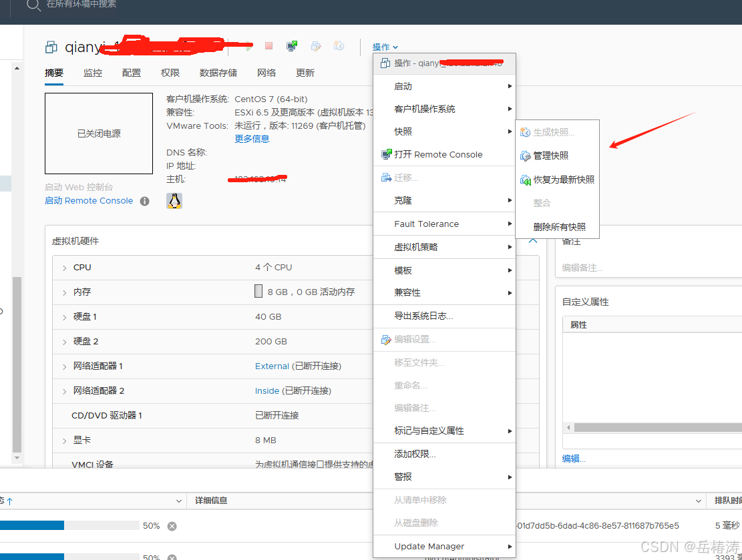Select 打开 Remote Console menu item
Viewport: 742px width, 560px height.
point(444,154)
